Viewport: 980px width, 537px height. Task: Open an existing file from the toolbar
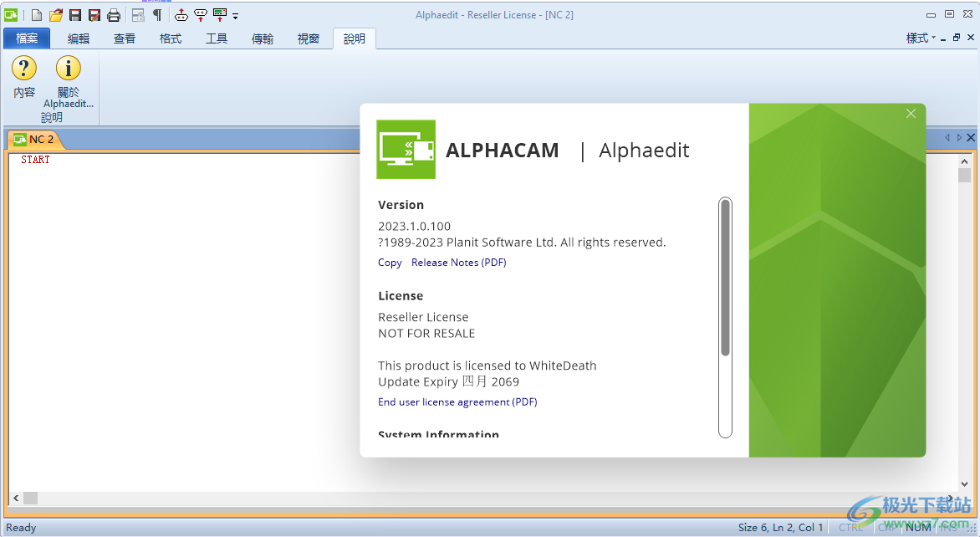[x=55, y=14]
